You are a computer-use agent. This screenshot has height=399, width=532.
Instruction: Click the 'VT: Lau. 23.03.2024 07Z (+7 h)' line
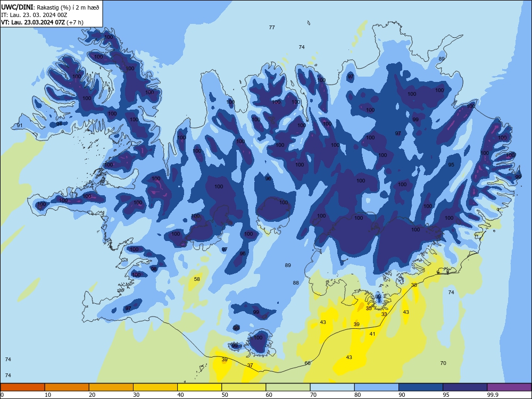42,22
